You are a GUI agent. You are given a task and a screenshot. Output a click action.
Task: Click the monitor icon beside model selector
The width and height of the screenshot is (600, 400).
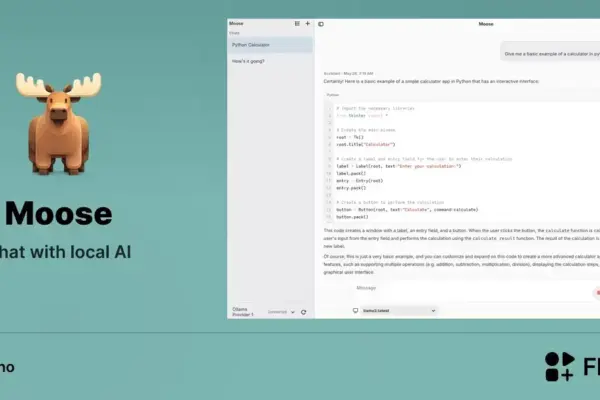355,310
